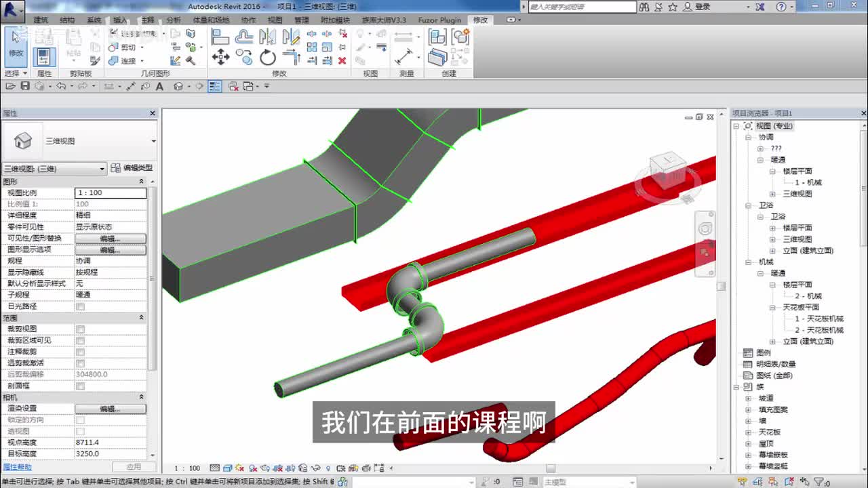Collapse the 相机 section in properties
The width and height of the screenshot is (868, 488).
(x=142, y=397)
